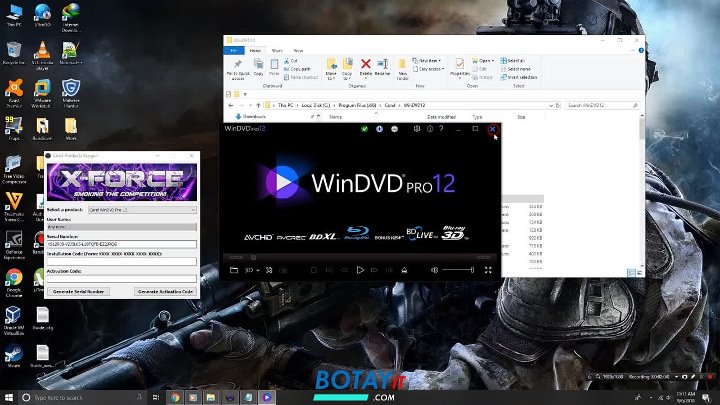Screen dimensions: 720x405
Task: Open Google Chrome desktop icon
Action: click(14, 283)
